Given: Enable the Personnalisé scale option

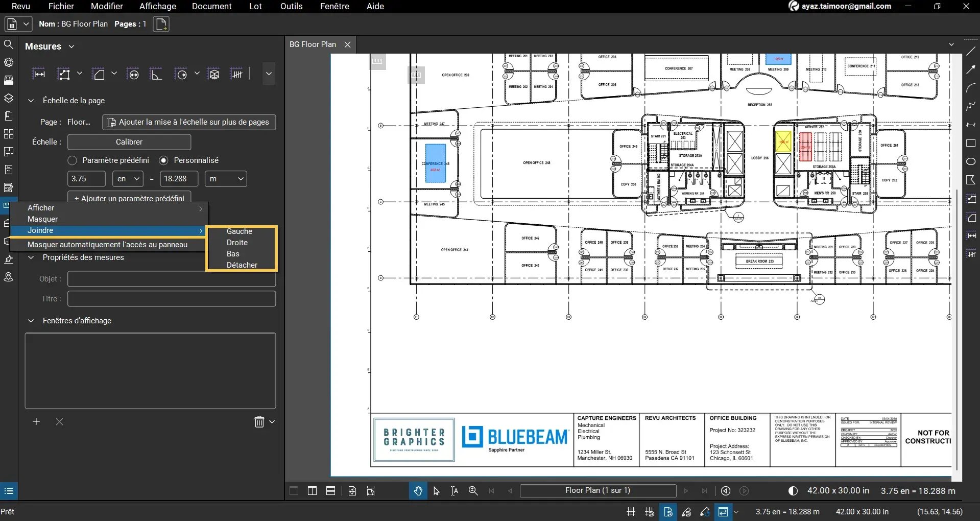Looking at the screenshot, I should [163, 160].
